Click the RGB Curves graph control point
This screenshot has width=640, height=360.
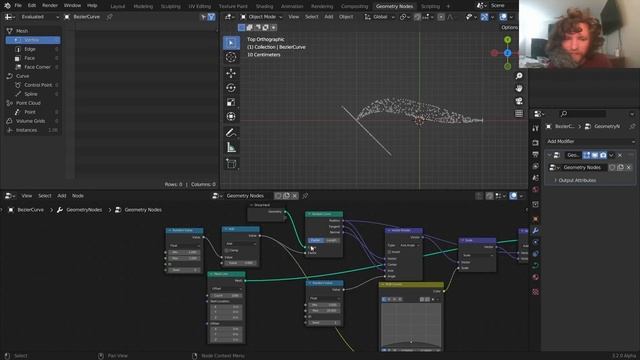pyautogui.click(x=411, y=341)
